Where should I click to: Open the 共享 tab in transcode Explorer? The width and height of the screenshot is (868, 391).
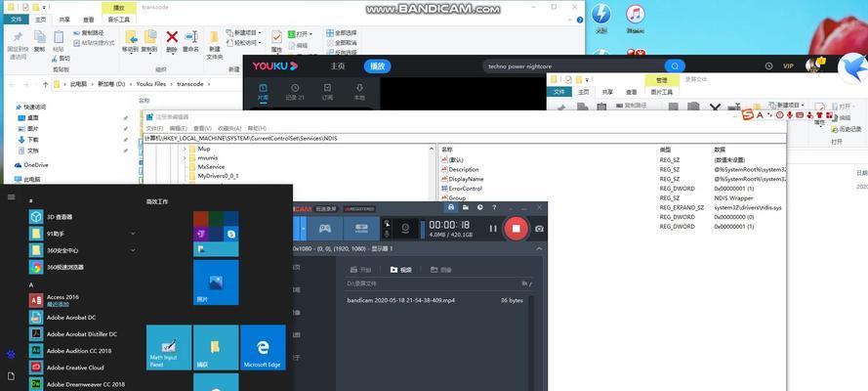(x=64, y=20)
